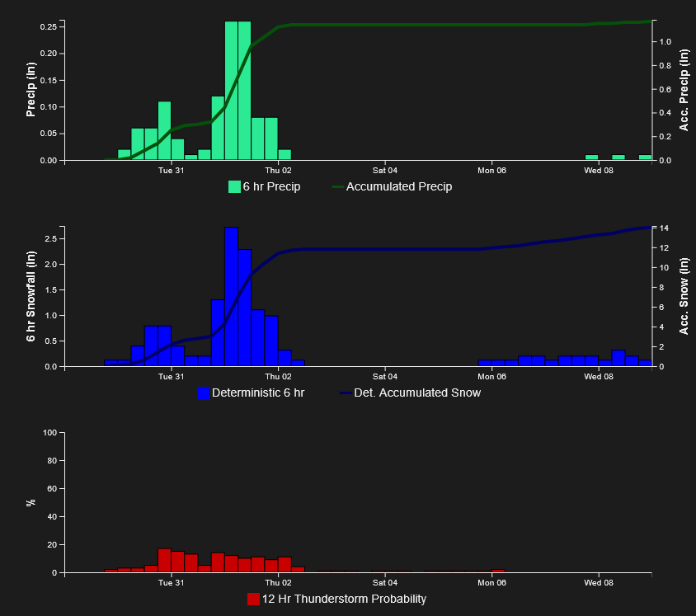Click 'Tue 31' label on the snowfall chart
This screenshot has width=696, height=616.
[x=171, y=377]
